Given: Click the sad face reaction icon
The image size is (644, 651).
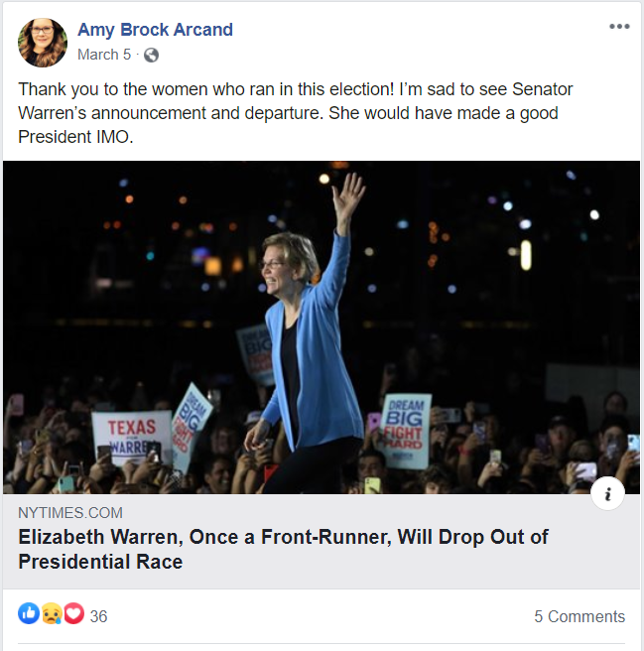Looking at the screenshot, I should pyautogui.click(x=52, y=614).
